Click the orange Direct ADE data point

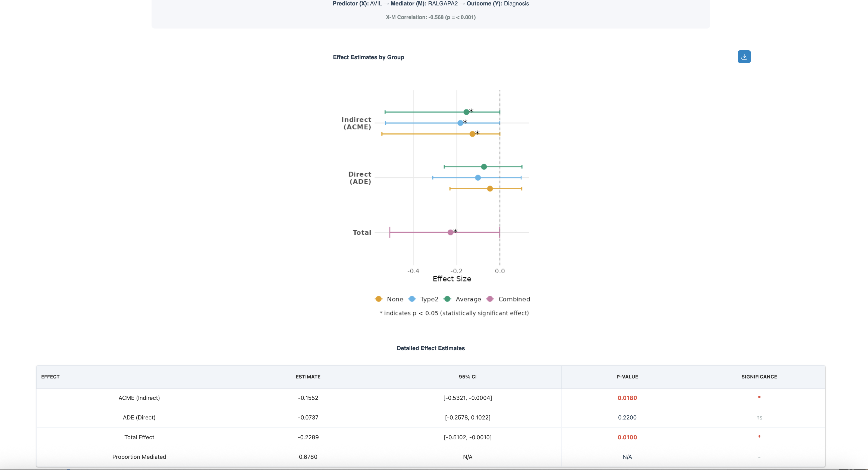490,189
